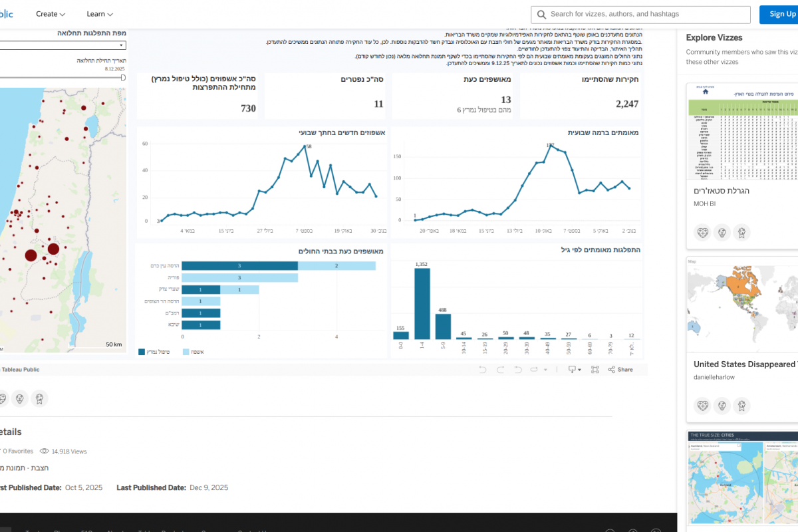The image size is (798, 532).
Task: Focus the vizzes search input field
Action: pyautogui.click(x=648, y=14)
